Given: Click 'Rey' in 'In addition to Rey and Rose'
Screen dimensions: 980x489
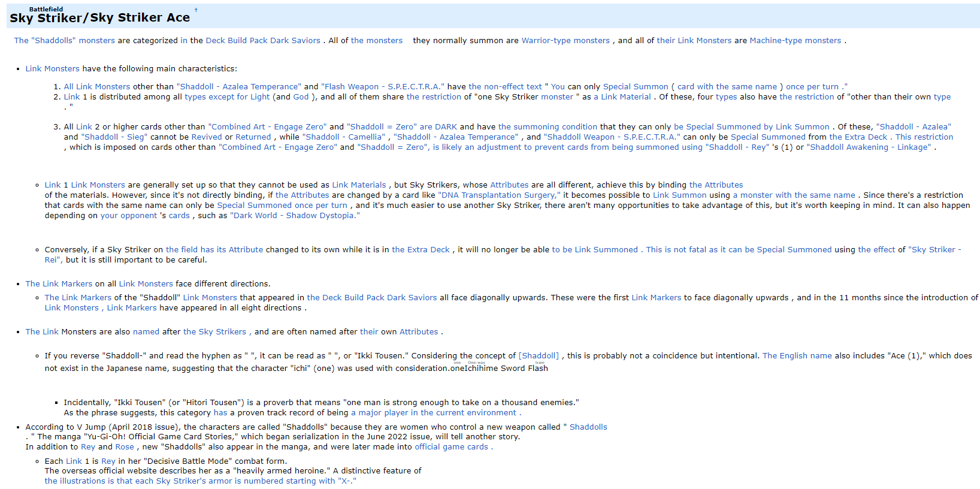Looking at the screenshot, I should click(x=88, y=447).
